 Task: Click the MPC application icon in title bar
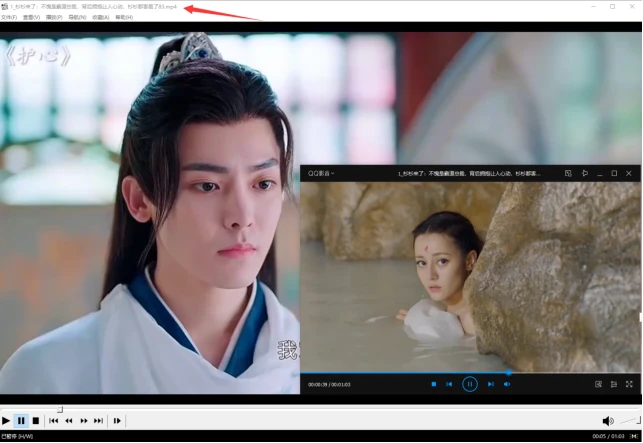point(5,7)
